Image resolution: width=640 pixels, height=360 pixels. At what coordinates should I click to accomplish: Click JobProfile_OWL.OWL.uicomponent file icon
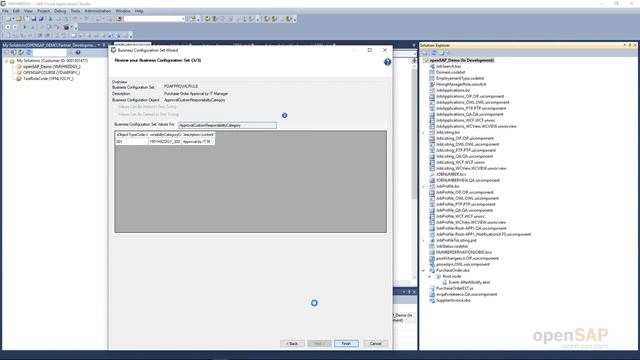click(432, 198)
